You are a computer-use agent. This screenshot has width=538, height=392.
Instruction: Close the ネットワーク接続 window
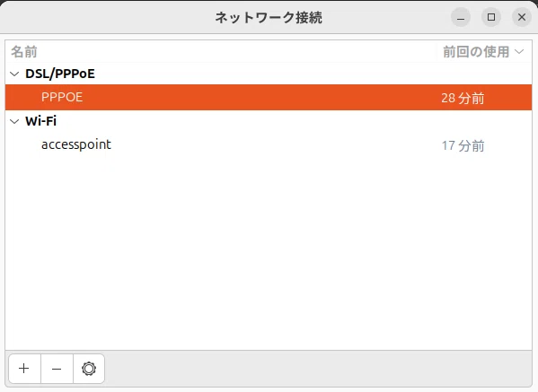tap(522, 17)
